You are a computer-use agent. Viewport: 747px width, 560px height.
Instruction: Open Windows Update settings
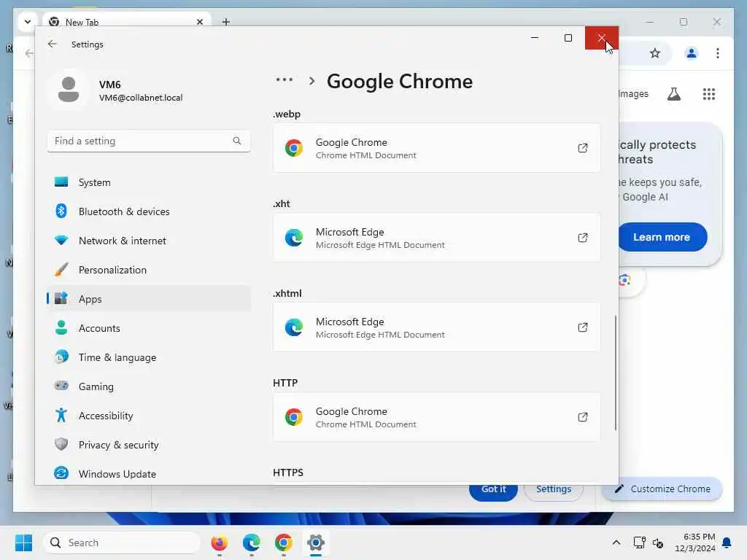[x=149, y=473]
